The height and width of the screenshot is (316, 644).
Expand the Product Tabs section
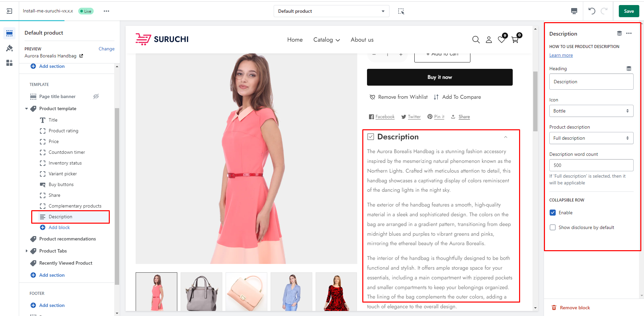[x=27, y=251]
